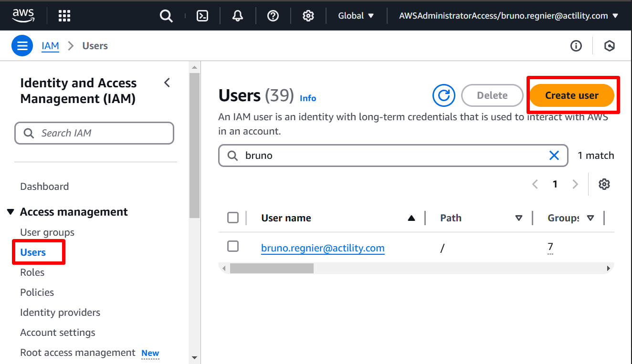Refresh the users list
This screenshot has width=632, height=364.
pos(444,95)
